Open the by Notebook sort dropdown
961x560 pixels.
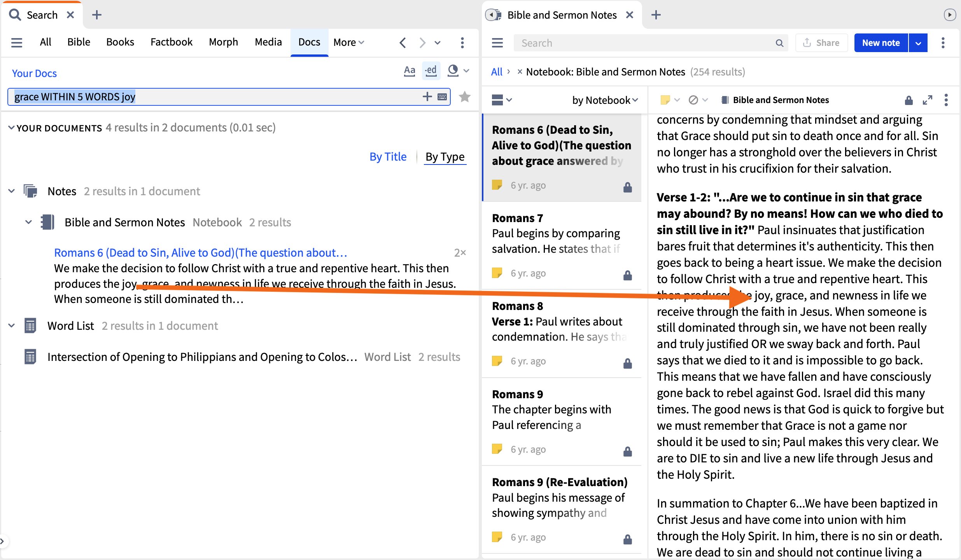pyautogui.click(x=605, y=100)
